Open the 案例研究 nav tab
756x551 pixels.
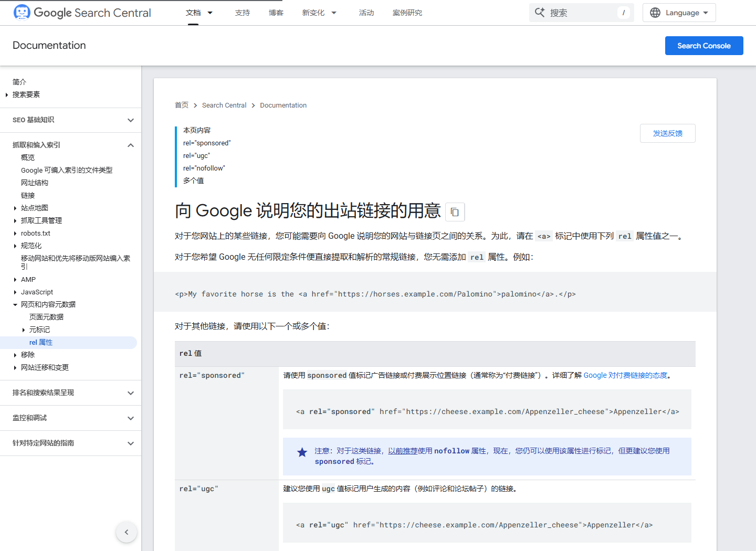pyautogui.click(x=407, y=13)
